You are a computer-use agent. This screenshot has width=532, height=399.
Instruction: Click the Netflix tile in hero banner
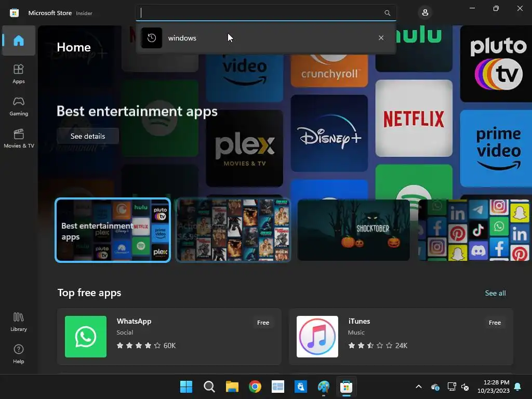[x=414, y=118]
